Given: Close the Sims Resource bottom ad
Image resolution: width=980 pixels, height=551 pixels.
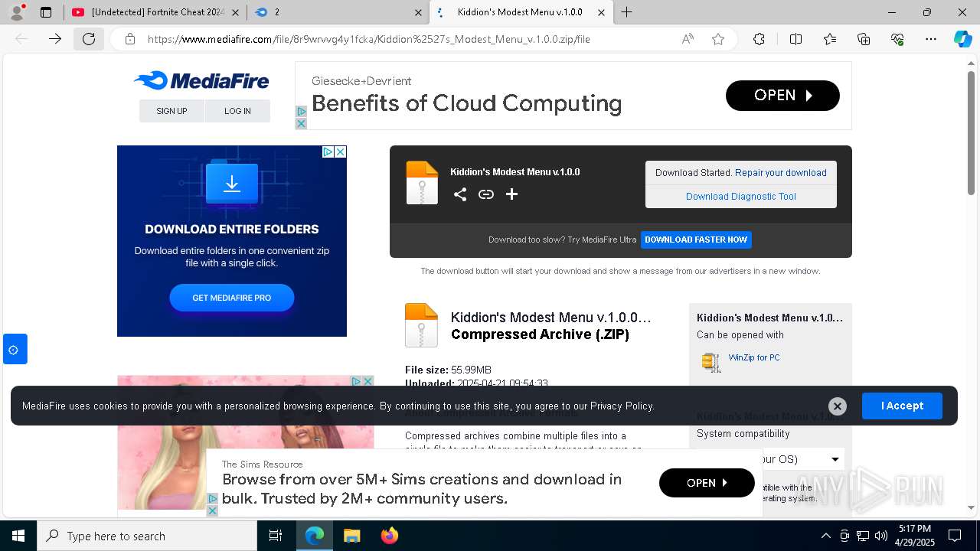Looking at the screenshot, I should (x=213, y=510).
